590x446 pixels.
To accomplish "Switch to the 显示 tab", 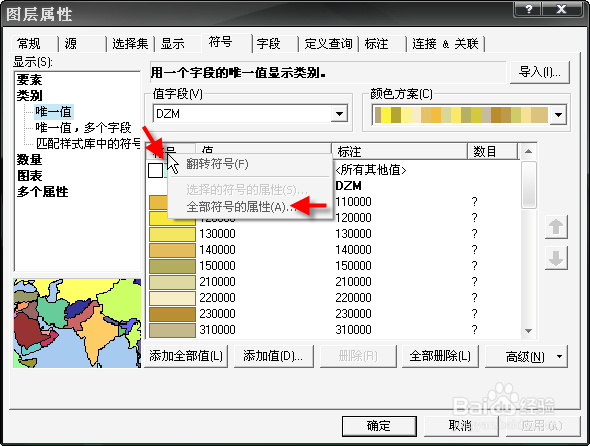I will [x=173, y=44].
